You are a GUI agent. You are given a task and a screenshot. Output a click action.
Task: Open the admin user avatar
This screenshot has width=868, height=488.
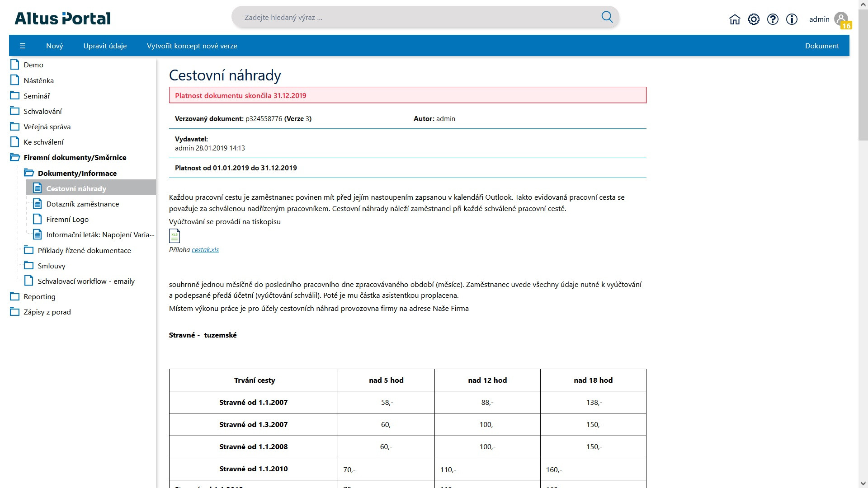tap(841, 19)
